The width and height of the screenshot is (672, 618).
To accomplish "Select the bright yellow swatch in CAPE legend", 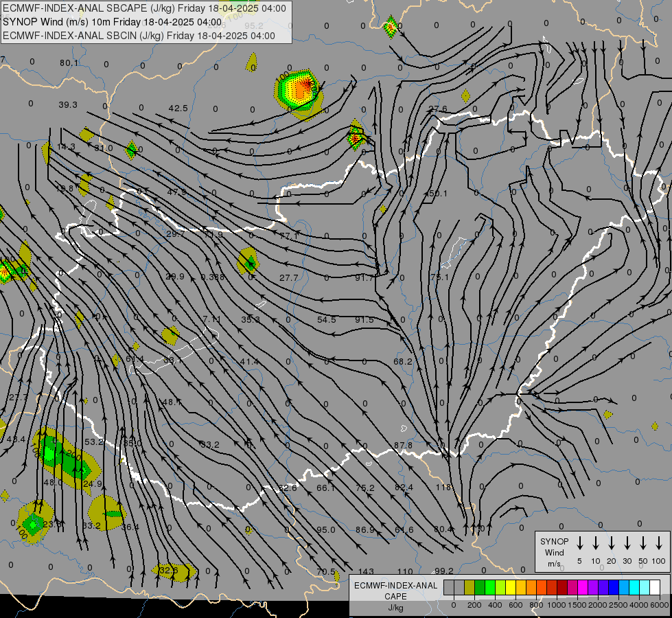I will pos(511,587).
